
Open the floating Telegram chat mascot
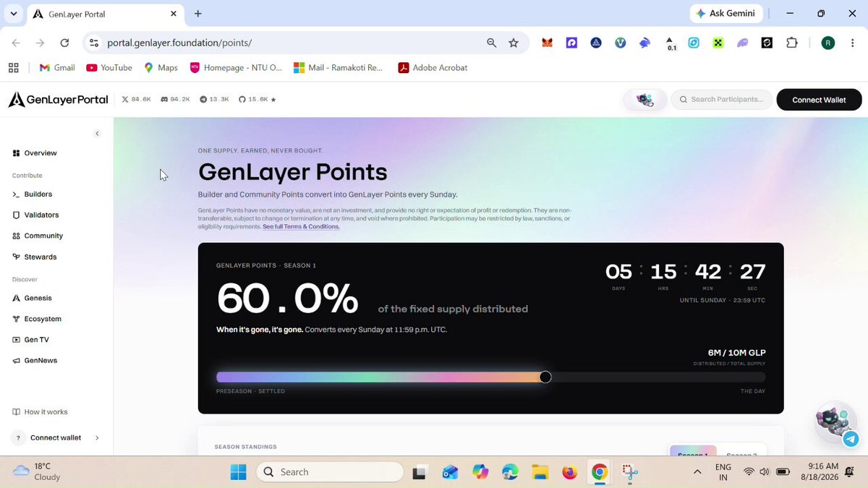coord(836,422)
